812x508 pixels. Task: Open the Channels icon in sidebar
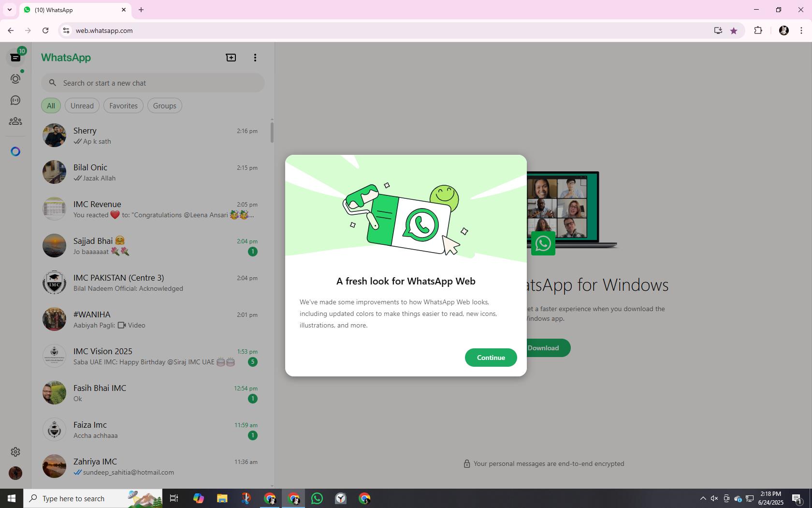(15, 100)
